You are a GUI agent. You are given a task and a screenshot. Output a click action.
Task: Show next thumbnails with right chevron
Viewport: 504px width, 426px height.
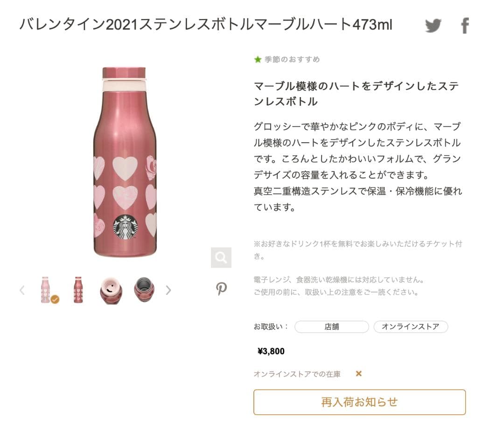168,290
